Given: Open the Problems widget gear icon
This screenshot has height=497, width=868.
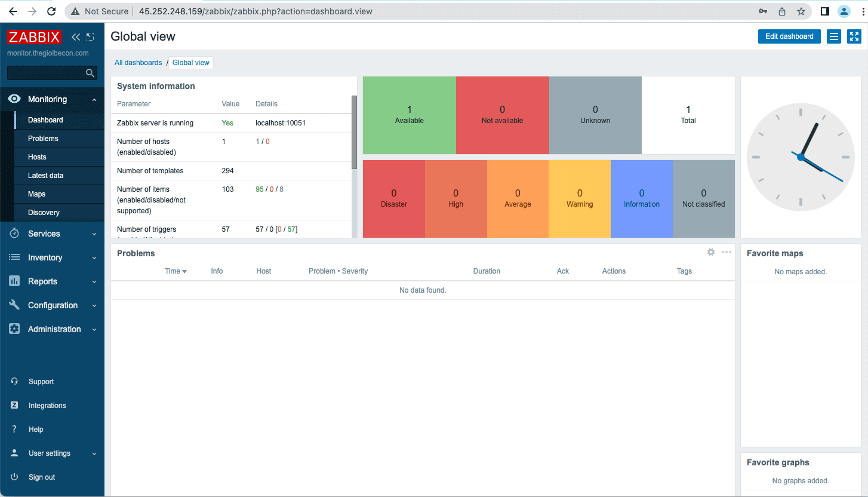Looking at the screenshot, I should (x=711, y=252).
